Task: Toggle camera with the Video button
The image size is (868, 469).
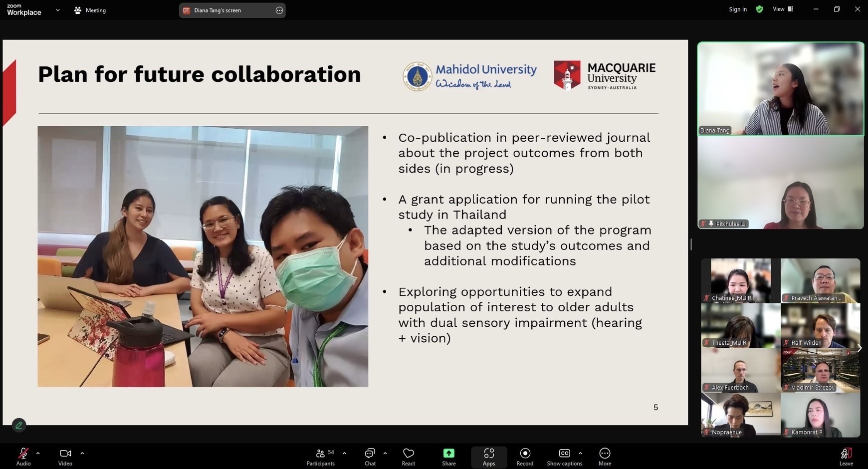Action: click(65, 456)
